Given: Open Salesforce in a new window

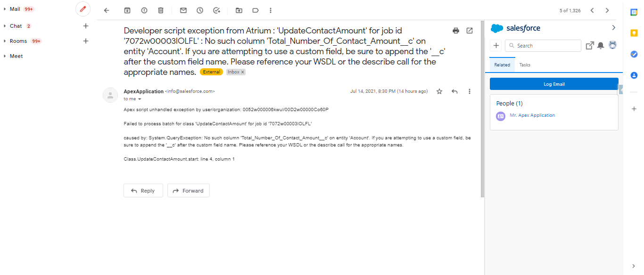Looking at the screenshot, I should [x=590, y=45].
